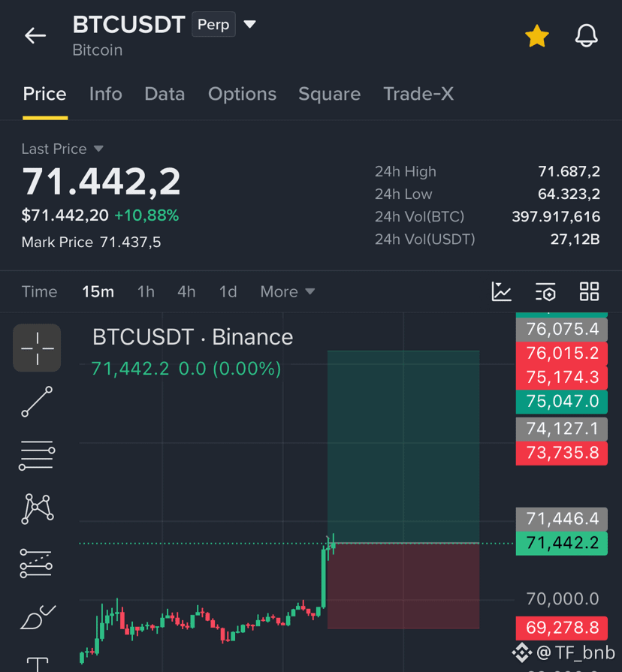This screenshot has width=622, height=672.
Task: Click the 24h Low value 64.323,2
Action: click(x=569, y=194)
